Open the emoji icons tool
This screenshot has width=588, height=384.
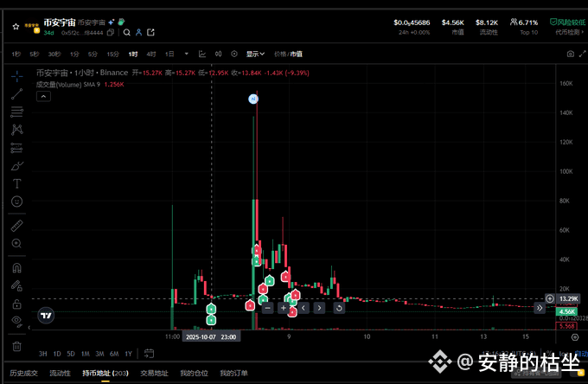click(17, 202)
